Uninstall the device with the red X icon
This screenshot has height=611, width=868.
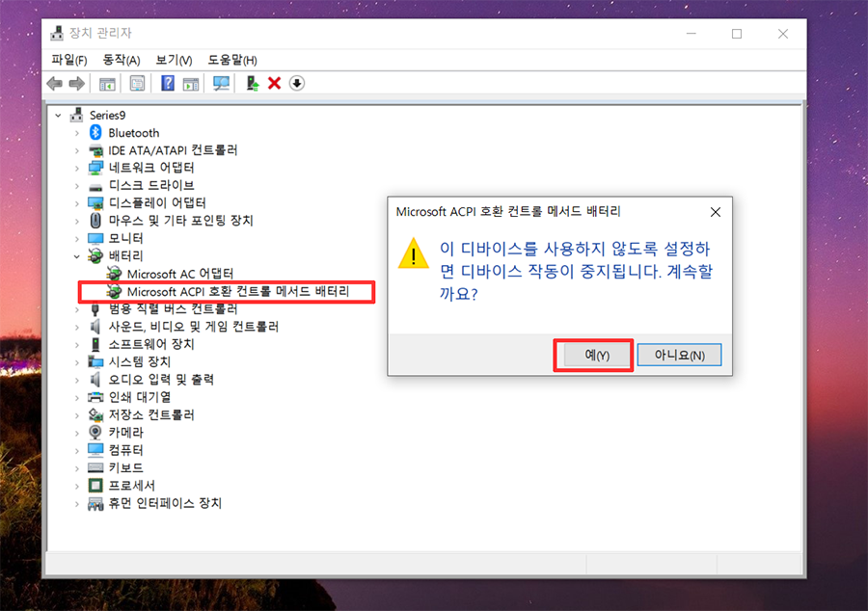(x=274, y=84)
